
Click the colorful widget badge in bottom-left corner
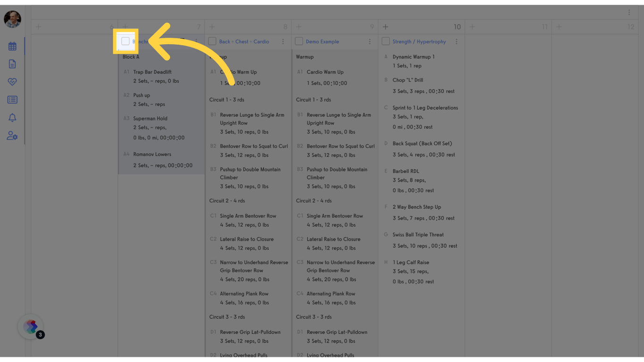pos(30,326)
